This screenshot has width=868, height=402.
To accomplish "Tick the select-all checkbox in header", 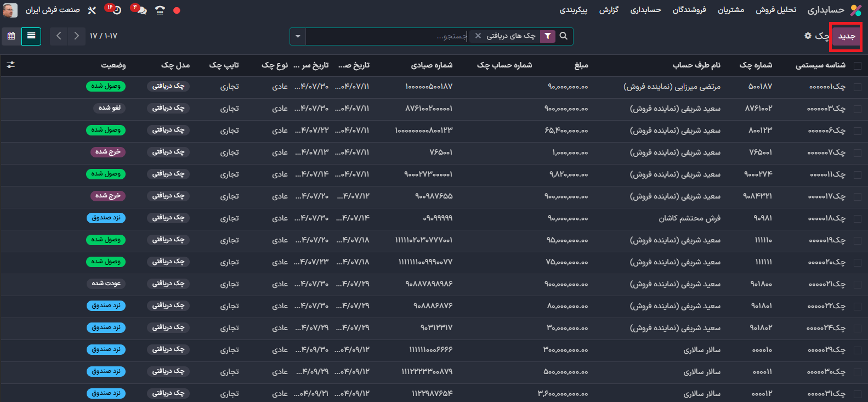I will (x=858, y=65).
